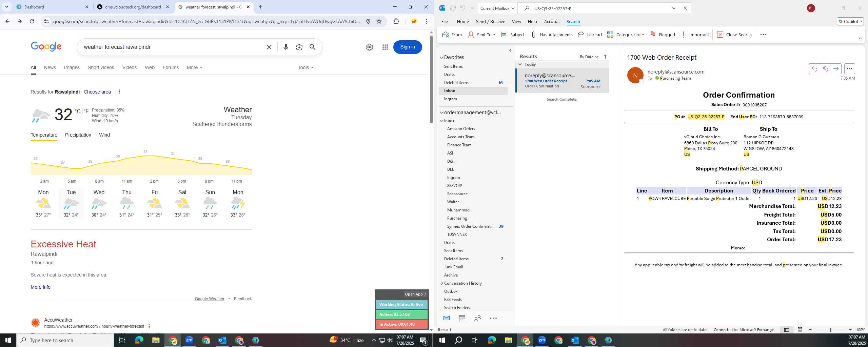This screenshot has height=347, width=868.
Task: Click the Outlook Send/Receive sync icon
Action: pos(453,8)
